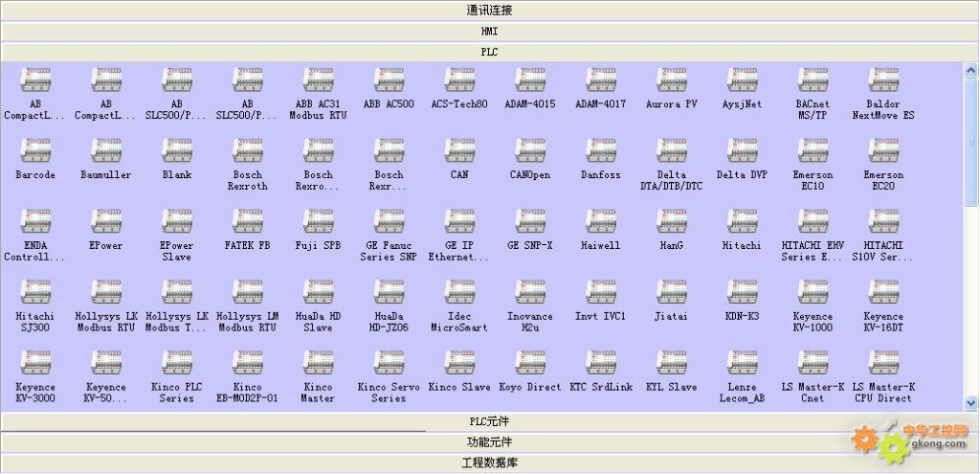Image resolution: width=980 pixels, height=474 pixels.
Task: Select the GE Fanuc Series SNP icon
Action: click(x=389, y=221)
